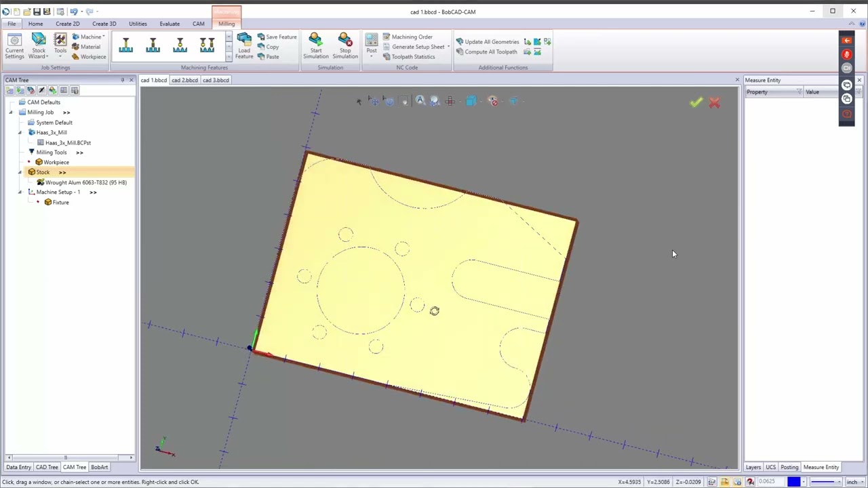Switch to the Create 3D tab
This screenshot has width=868, height=488.
[104, 24]
